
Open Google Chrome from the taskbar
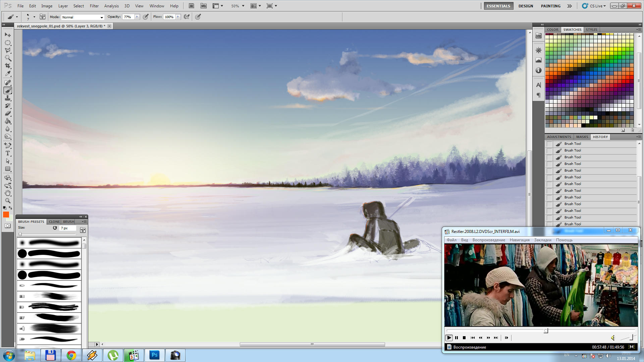pos(71,355)
